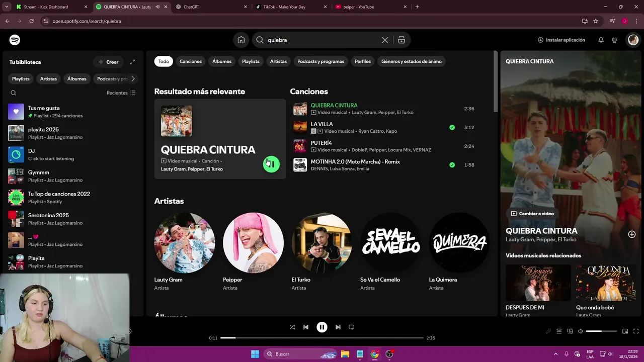Open File Explorer from taskbar
The image size is (644, 362).
345,354
